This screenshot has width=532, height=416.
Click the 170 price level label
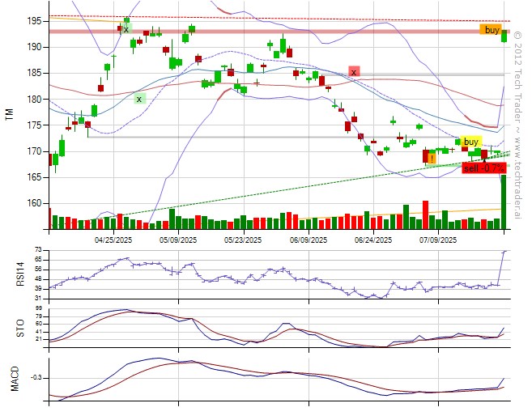[34, 151]
